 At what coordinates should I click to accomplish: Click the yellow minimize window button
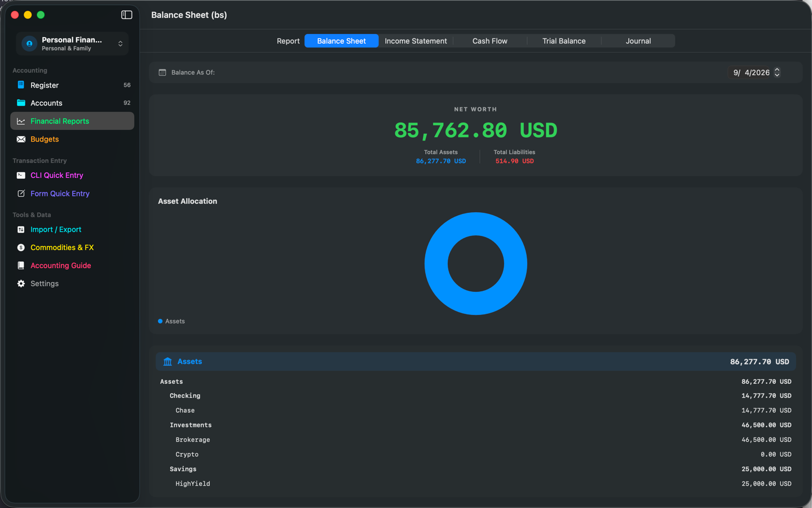[28, 15]
